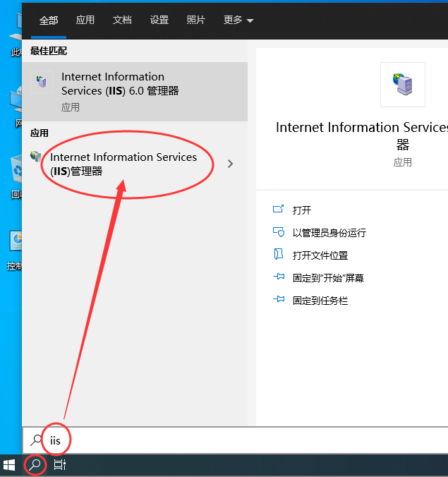Open the Windows Start button

9,465
